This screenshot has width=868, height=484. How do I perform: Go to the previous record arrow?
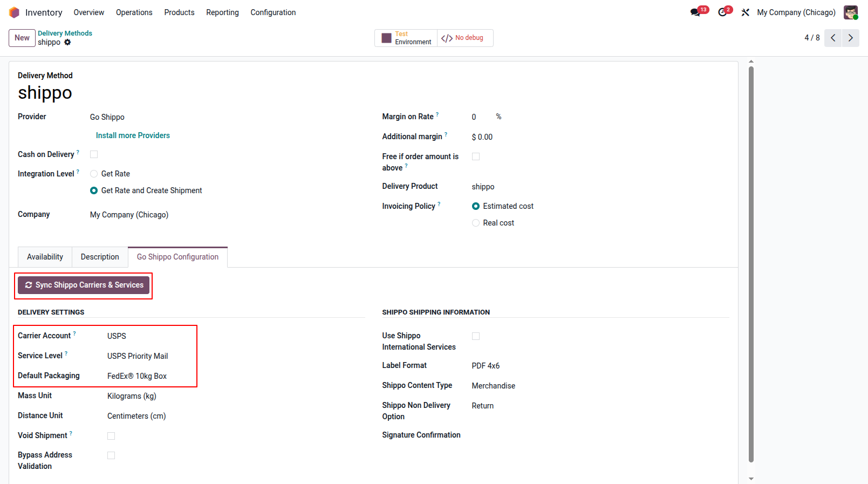point(833,38)
